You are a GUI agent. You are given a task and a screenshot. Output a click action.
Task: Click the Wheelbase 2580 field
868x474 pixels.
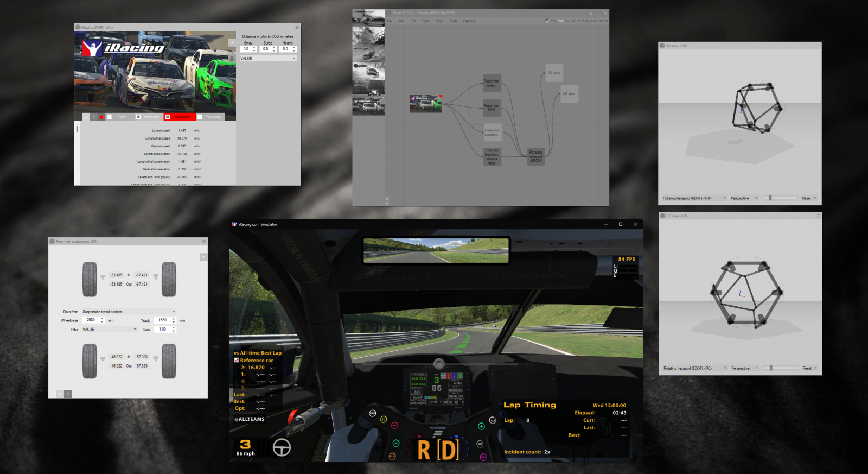coord(92,320)
